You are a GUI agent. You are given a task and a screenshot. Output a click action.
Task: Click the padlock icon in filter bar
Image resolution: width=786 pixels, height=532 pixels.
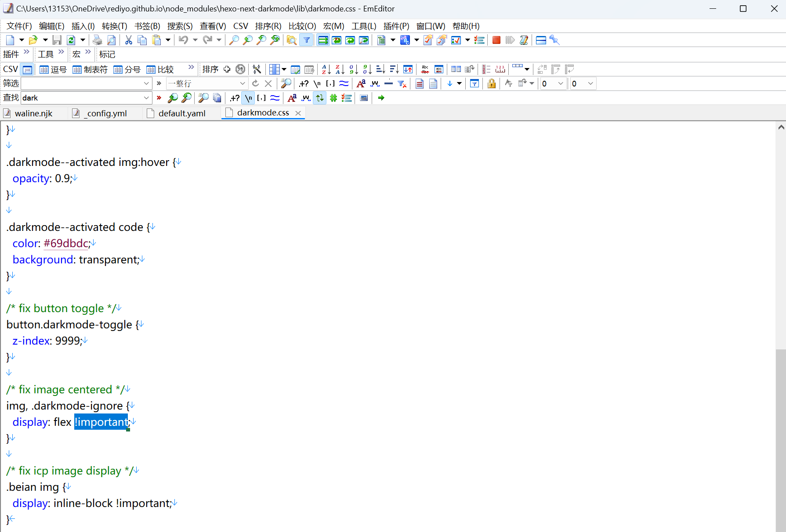pyautogui.click(x=492, y=83)
